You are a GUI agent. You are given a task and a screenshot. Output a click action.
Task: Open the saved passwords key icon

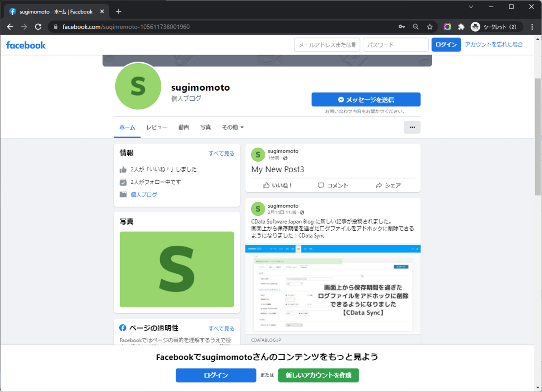click(x=402, y=27)
